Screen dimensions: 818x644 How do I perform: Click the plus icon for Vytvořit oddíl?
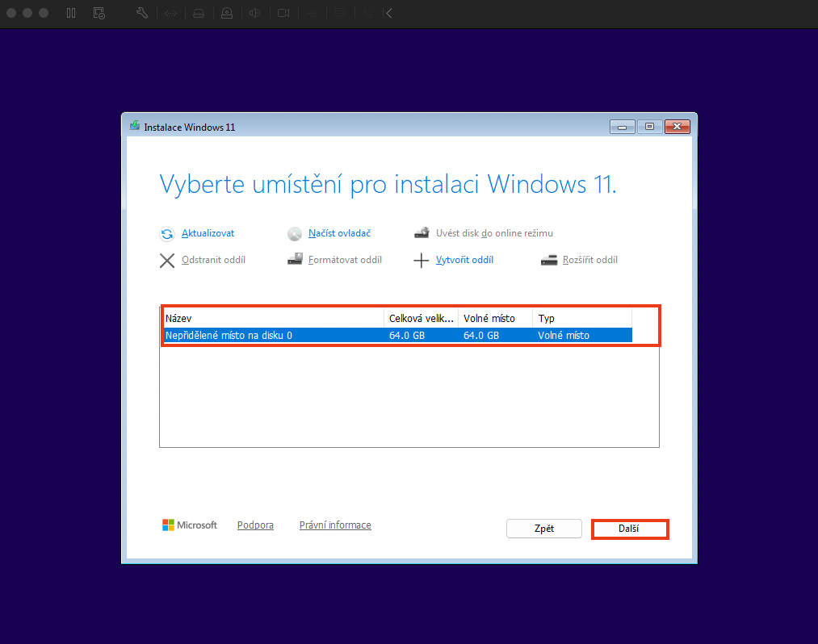click(420, 261)
